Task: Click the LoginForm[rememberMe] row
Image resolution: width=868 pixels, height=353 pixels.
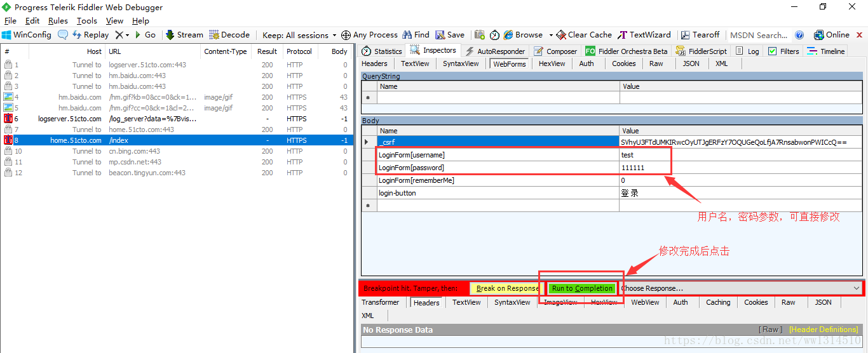Action: coord(613,180)
